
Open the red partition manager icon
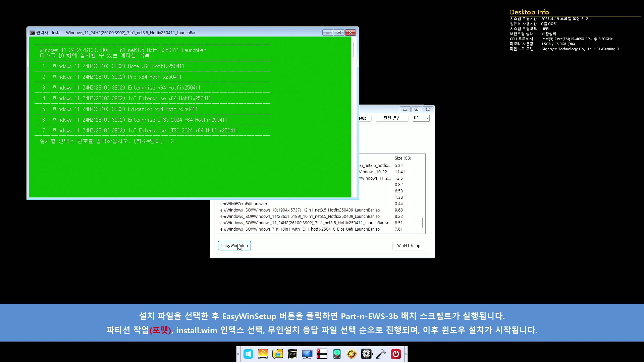click(x=322, y=354)
